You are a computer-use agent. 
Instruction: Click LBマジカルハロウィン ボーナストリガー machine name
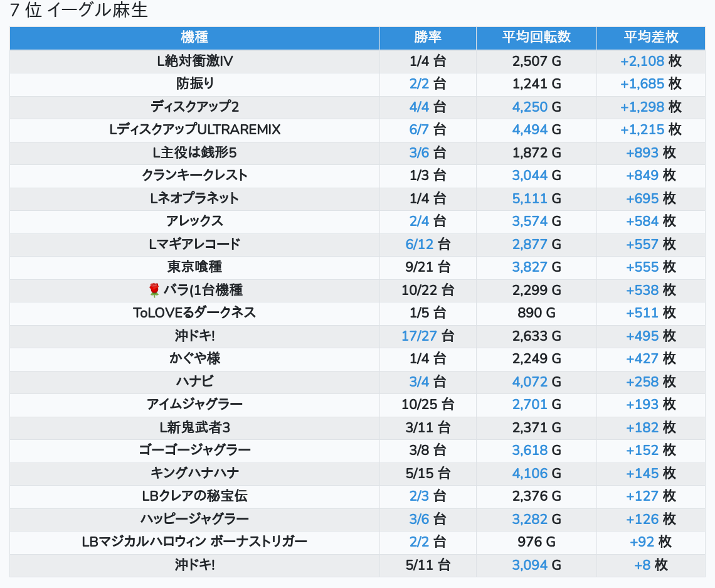194,542
